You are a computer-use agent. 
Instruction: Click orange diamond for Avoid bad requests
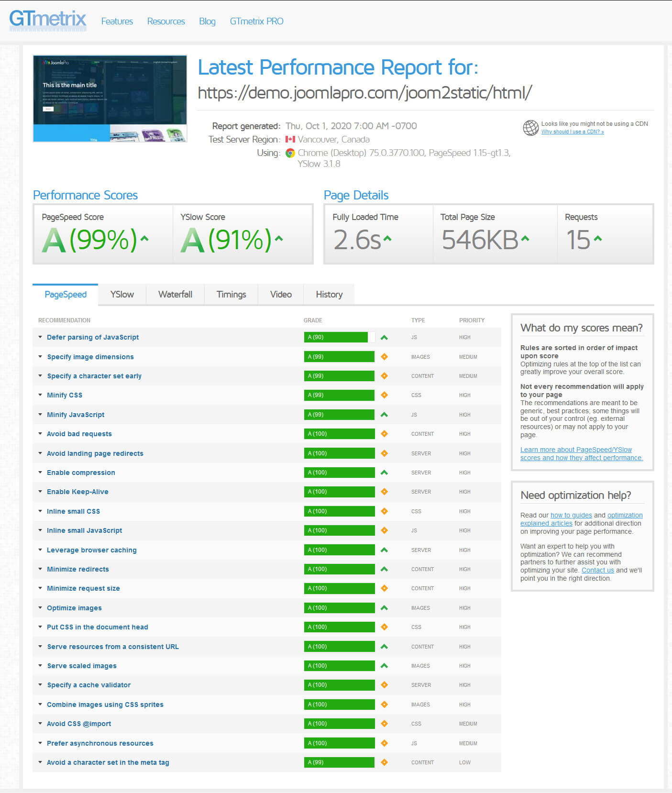pyautogui.click(x=384, y=434)
